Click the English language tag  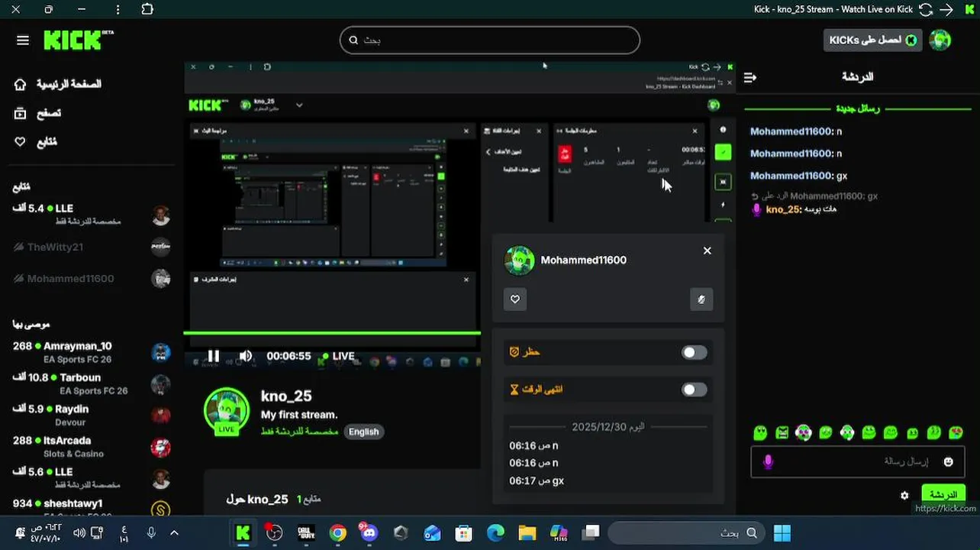click(x=363, y=432)
